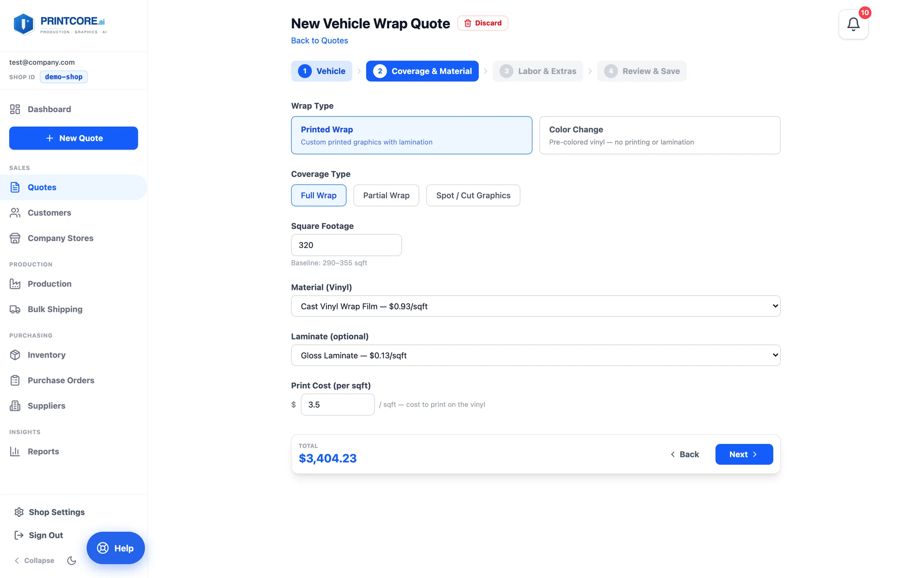This screenshot has height=578, width=924.
Task: Open the Material (Vinyl) dropdown
Action: [x=536, y=306]
